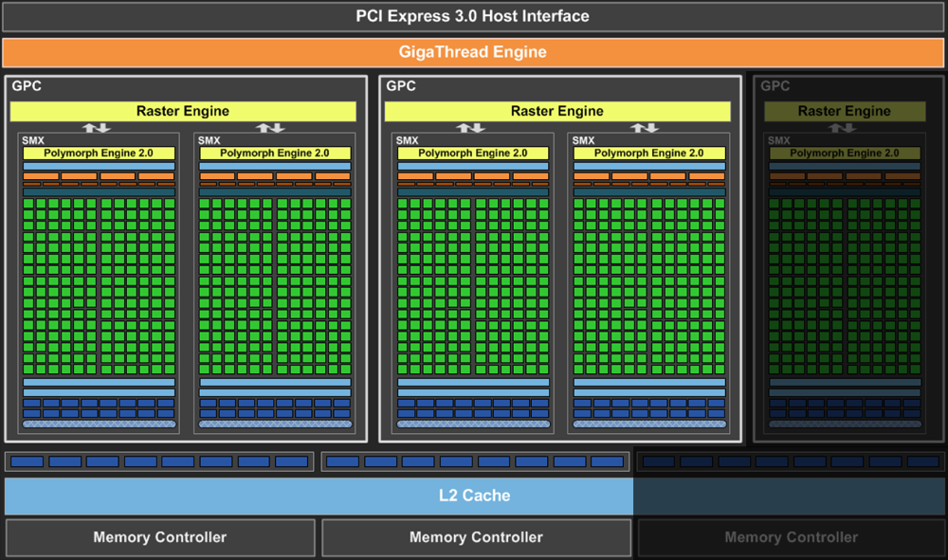Select Polymorph Engine 2.0 in left GPC's first SMX
Screen dimensions: 948x560
tap(99, 153)
